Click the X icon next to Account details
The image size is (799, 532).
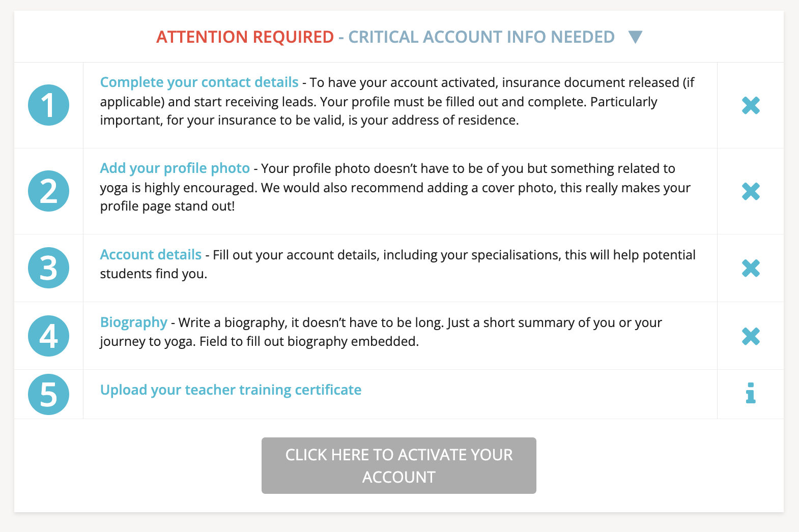click(x=751, y=268)
